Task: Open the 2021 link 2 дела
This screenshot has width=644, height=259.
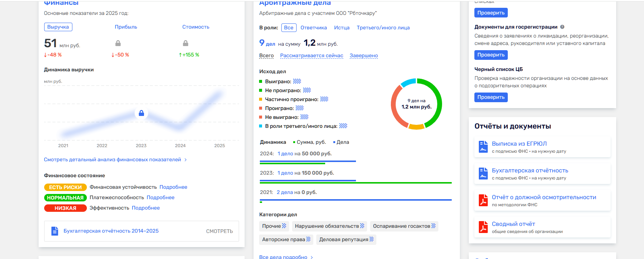Action: coord(285,192)
